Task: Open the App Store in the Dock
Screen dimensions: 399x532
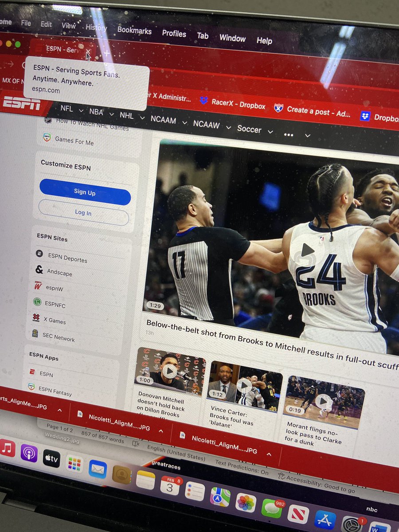Action: click(x=325, y=520)
